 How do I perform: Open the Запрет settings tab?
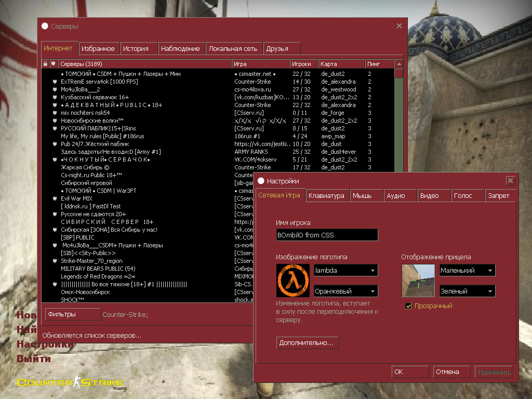(500, 196)
